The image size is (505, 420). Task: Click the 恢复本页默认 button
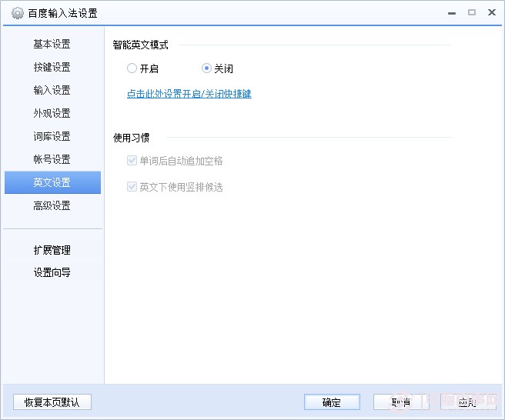(52, 402)
